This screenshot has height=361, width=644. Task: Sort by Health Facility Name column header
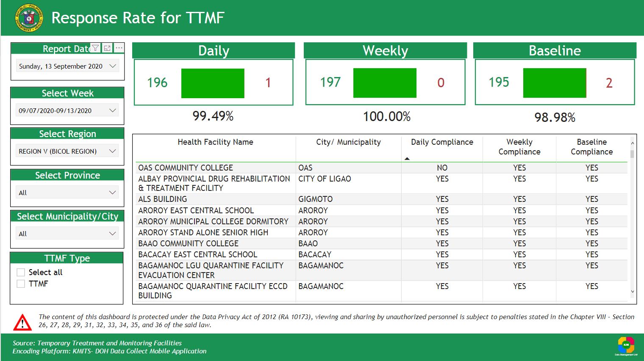215,142
